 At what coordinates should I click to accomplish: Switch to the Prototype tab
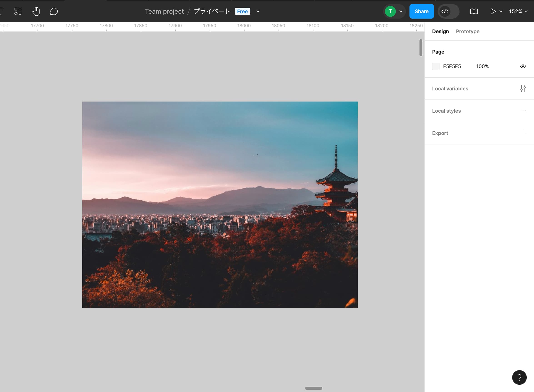tap(468, 31)
